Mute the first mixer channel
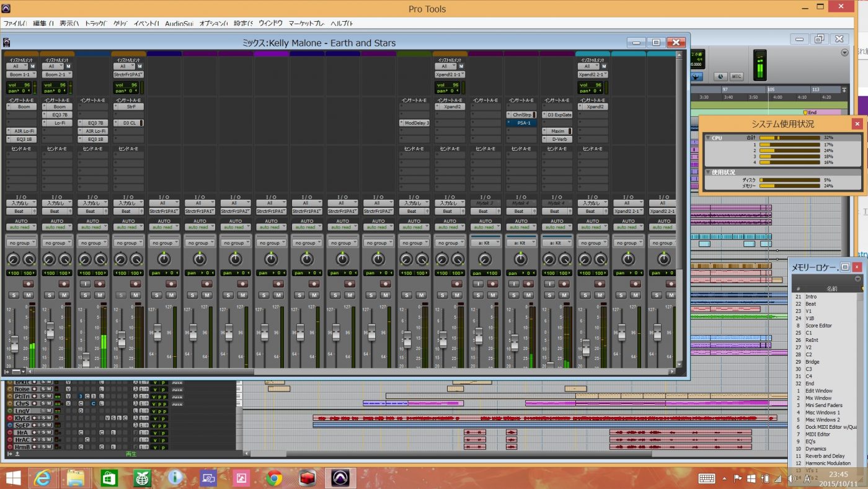Screen dimensions: 868x489 pyautogui.click(x=29, y=295)
